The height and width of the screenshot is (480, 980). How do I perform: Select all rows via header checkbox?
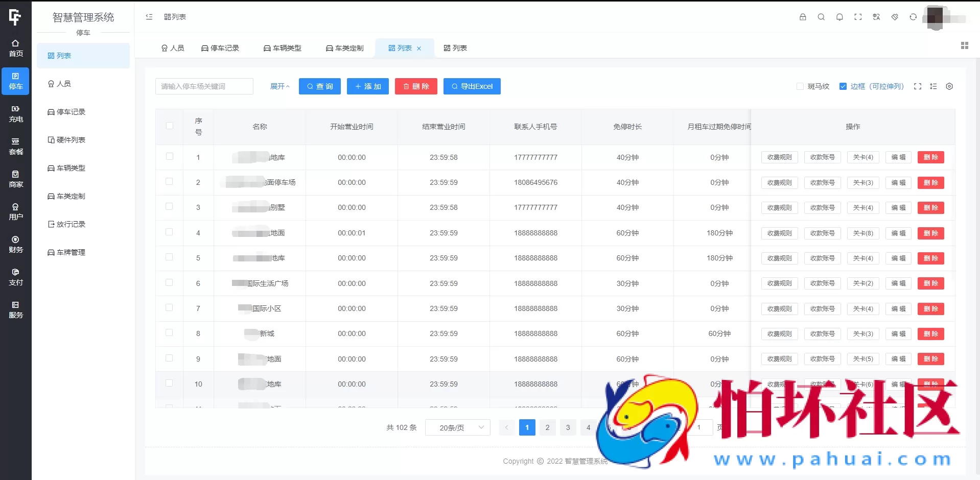(170, 126)
